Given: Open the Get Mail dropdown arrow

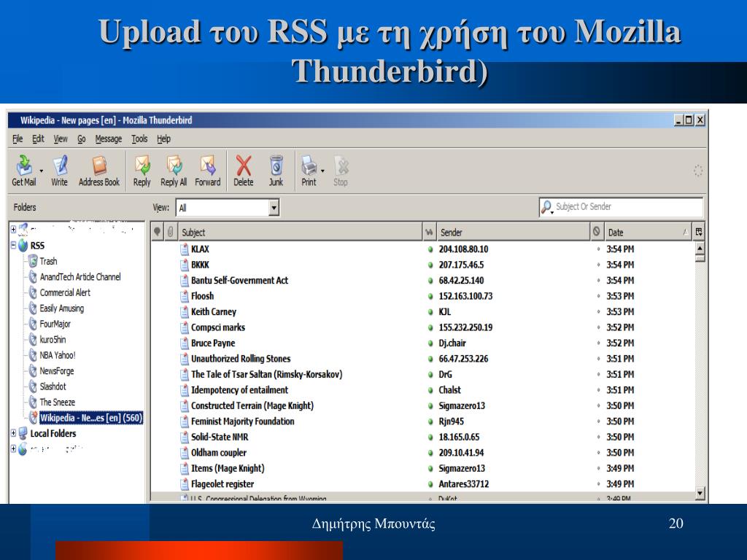Looking at the screenshot, I should click(42, 171).
